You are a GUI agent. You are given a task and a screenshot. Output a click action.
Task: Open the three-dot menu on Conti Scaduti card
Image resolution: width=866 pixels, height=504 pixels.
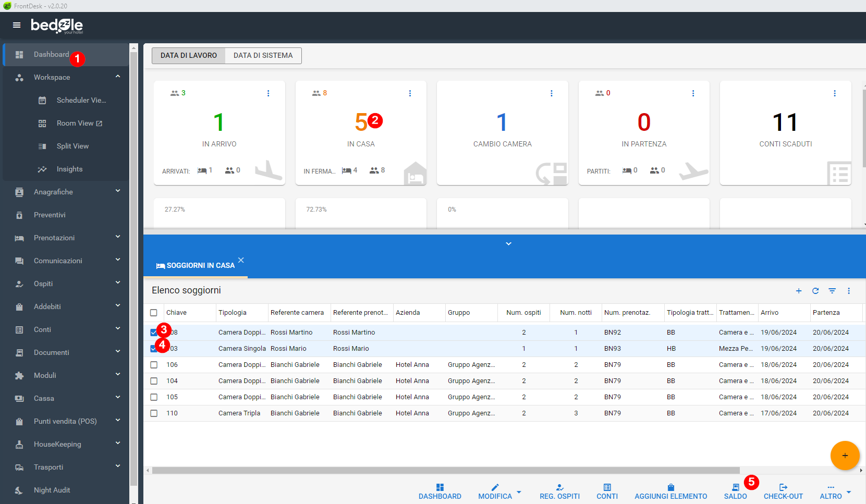pos(835,93)
